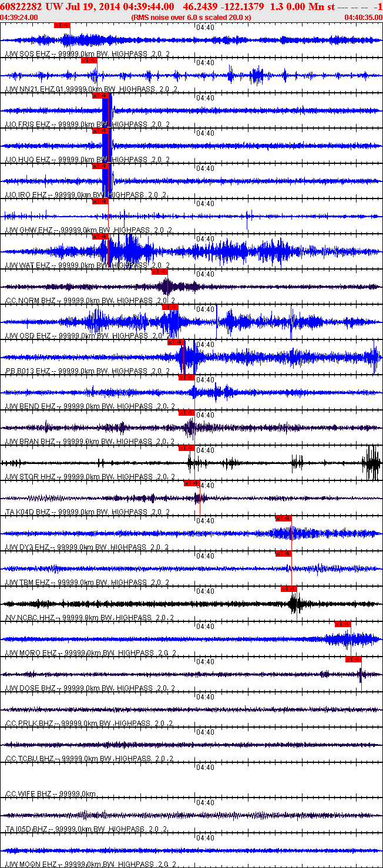Select the red pick flag on TA K04D trace
383x868 pixels.
pyautogui.click(x=192, y=483)
